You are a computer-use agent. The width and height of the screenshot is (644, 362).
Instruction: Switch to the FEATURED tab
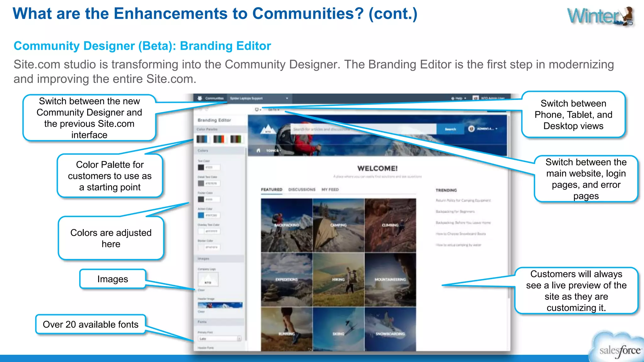pyautogui.click(x=272, y=189)
